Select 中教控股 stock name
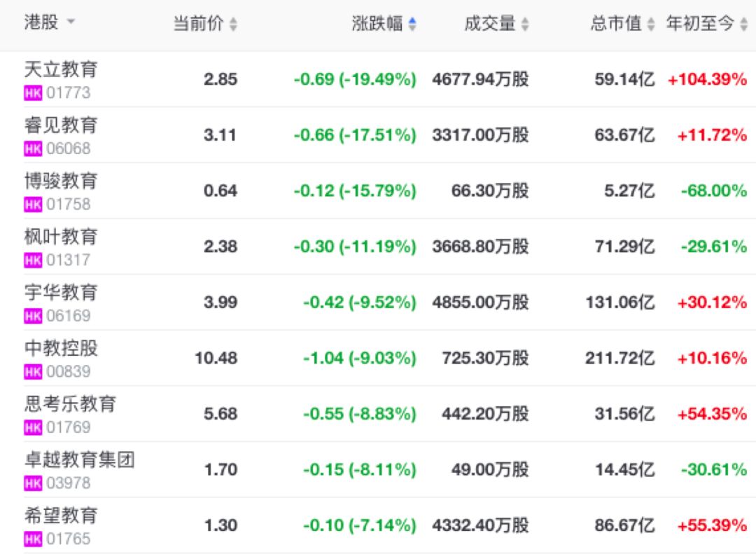The width and height of the screenshot is (756, 559). (61, 348)
